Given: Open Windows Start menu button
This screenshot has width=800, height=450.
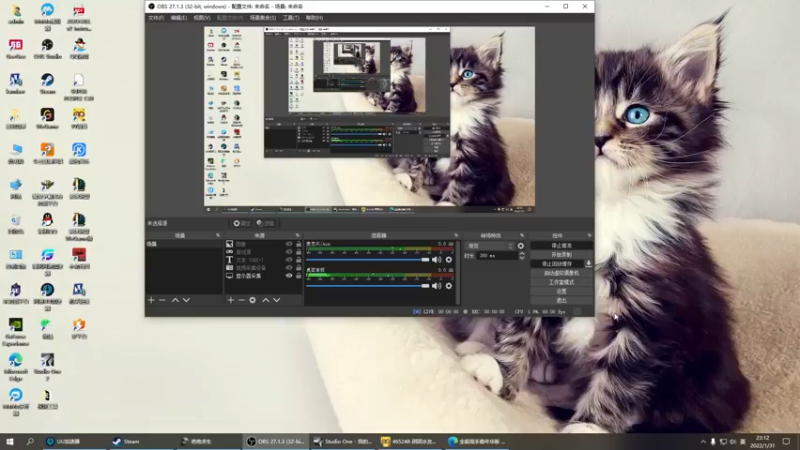Looking at the screenshot, I should click(10, 441).
